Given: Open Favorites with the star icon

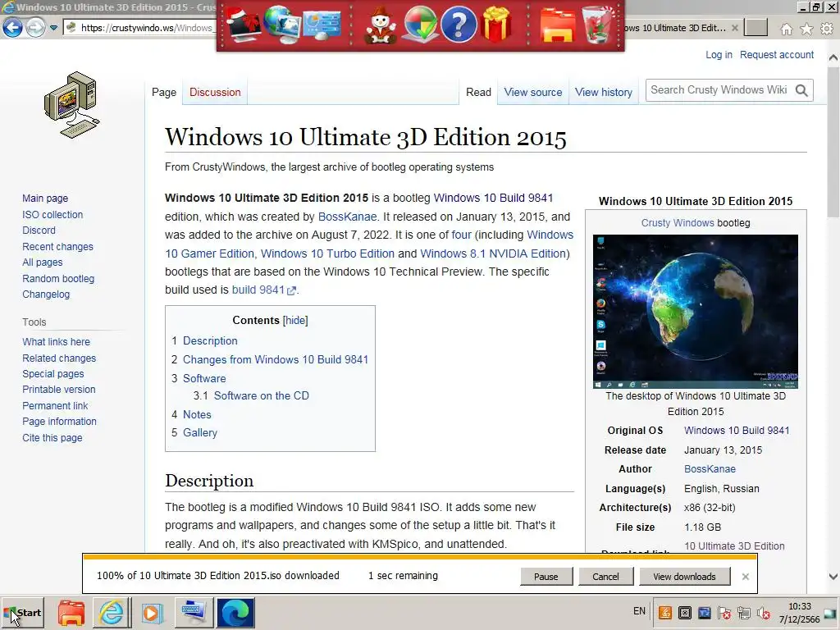Looking at the screenshot, I should click(806, 29).
